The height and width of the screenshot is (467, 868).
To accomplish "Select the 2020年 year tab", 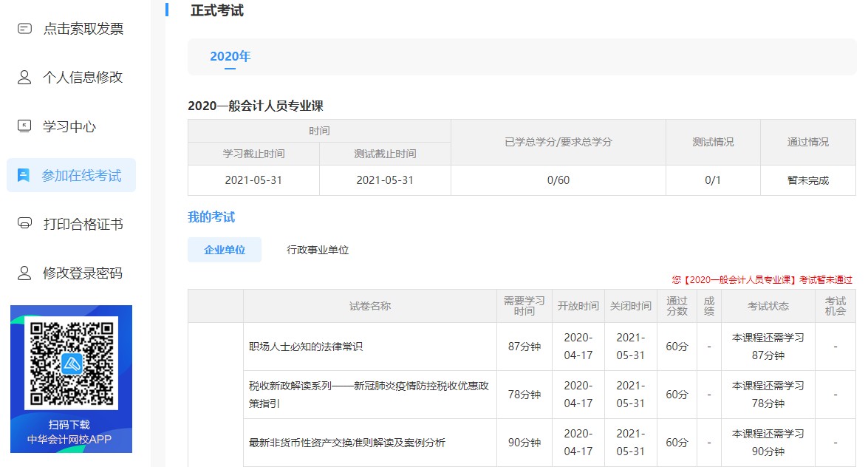I will point(230,56).
